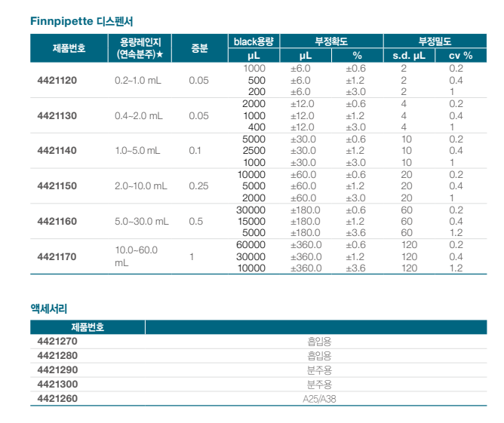The height and width of the screenshot is (423, 504).
Task: Click the s.d. µL sub-header
Action: (x=409, y=56)
